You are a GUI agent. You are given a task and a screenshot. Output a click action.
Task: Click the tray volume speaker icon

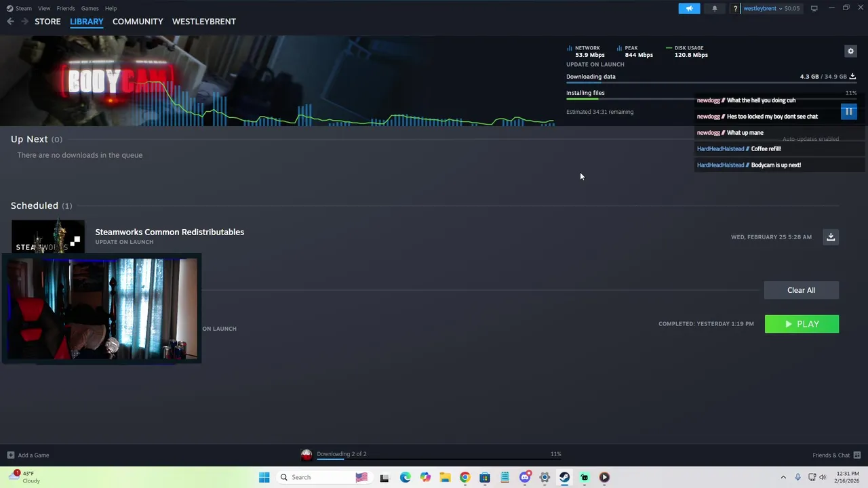[x=823, y=477]
